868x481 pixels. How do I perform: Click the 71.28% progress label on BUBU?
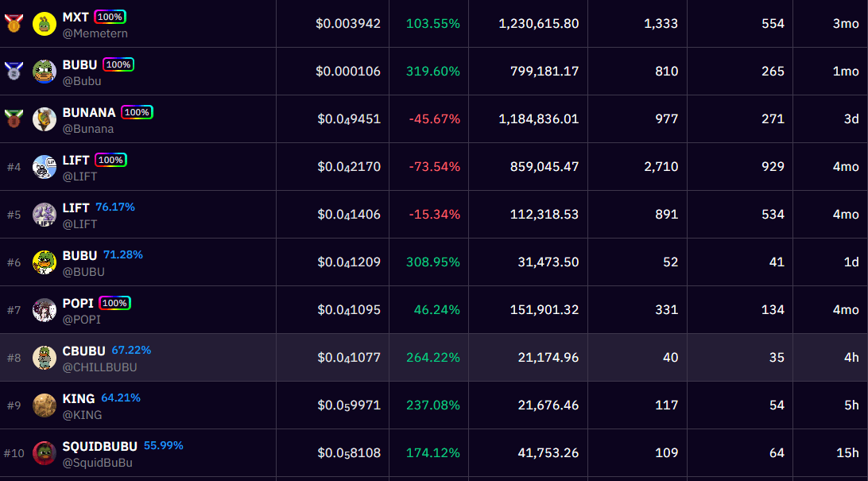tap(123, 254)
